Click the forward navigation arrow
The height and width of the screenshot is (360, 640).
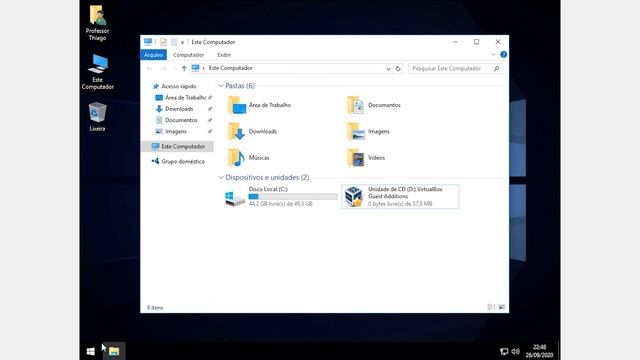click(163, 69)
